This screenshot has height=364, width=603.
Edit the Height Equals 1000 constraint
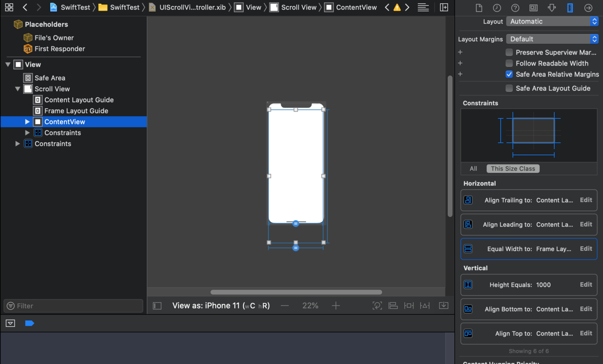pyautogui.click(x=586, y=284)
